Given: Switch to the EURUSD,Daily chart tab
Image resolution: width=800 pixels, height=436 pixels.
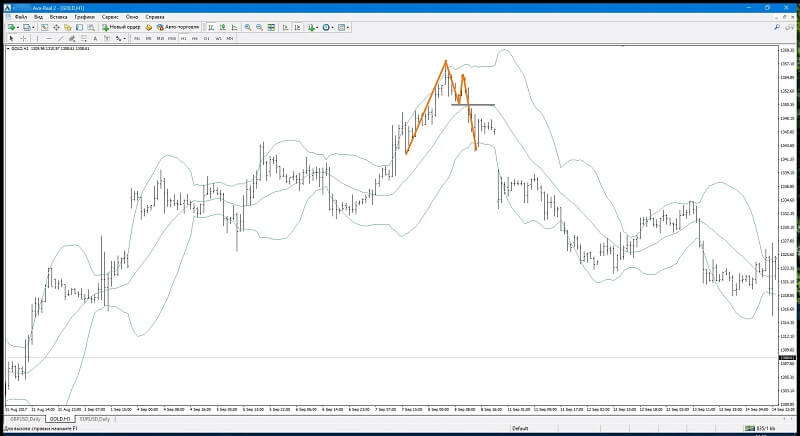Looking at the screenshot, I should pos(94,419).
